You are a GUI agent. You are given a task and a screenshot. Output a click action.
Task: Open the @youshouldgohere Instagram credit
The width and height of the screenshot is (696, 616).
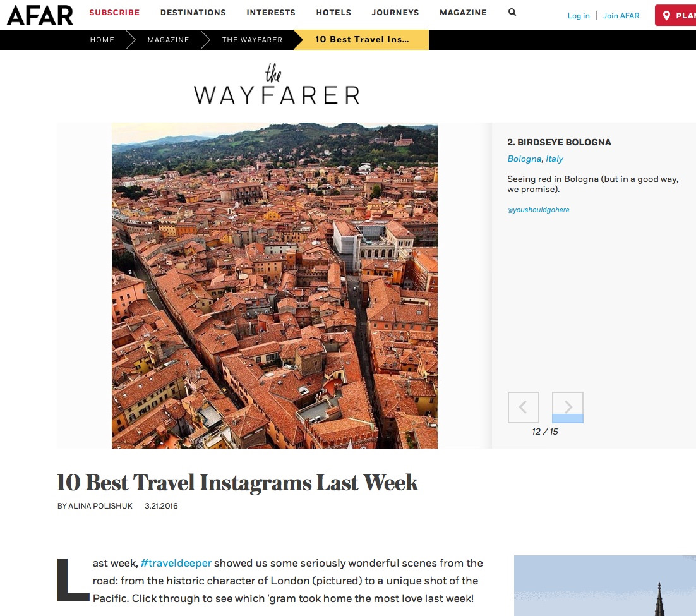pyautogui.click(x=538, y=210)
